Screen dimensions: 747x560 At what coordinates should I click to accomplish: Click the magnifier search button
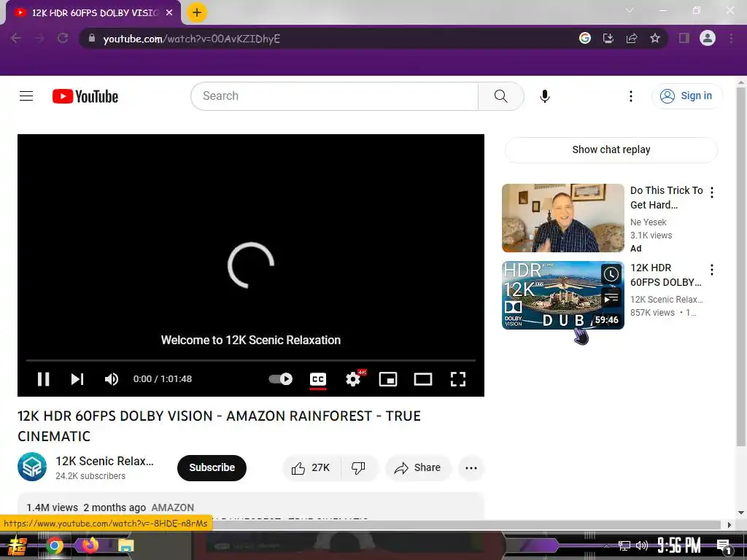click(x=500, y=96)
